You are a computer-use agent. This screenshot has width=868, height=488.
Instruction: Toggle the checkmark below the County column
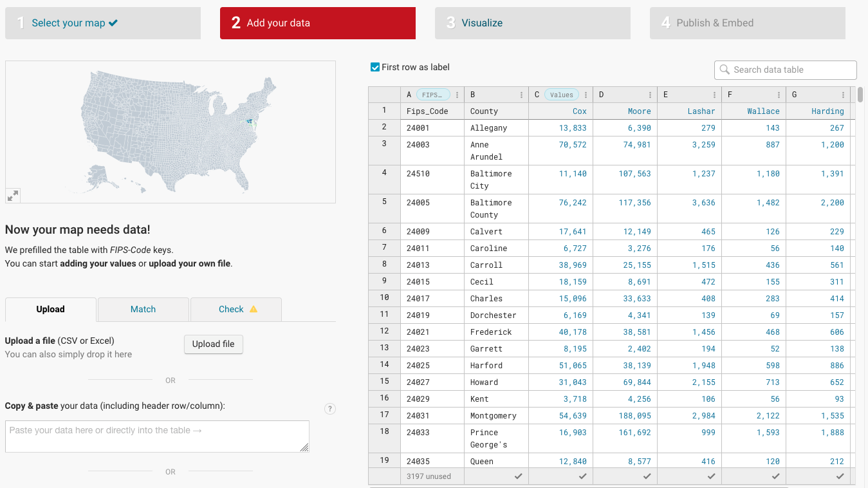coord(518,476)
